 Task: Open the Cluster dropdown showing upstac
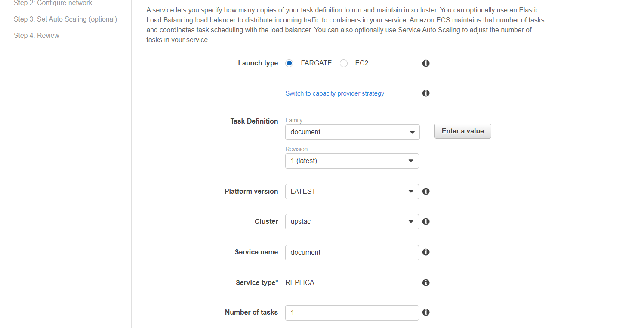(352, 221)
